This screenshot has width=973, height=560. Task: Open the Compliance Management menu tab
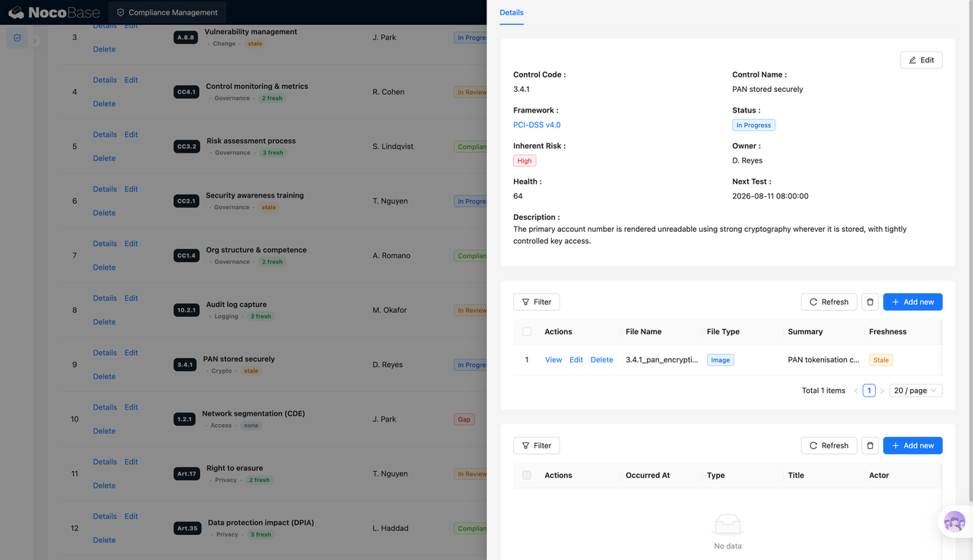167,12
